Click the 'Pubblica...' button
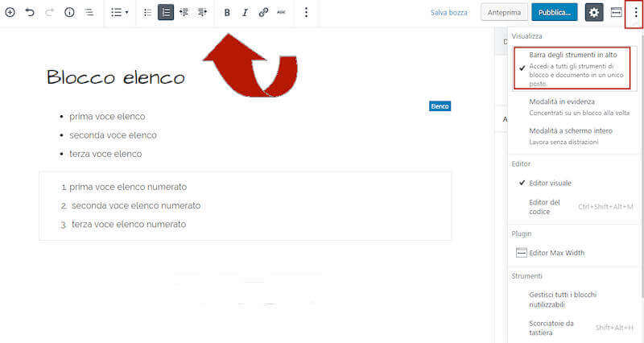The image size is (644, 343). coord(555,13)
